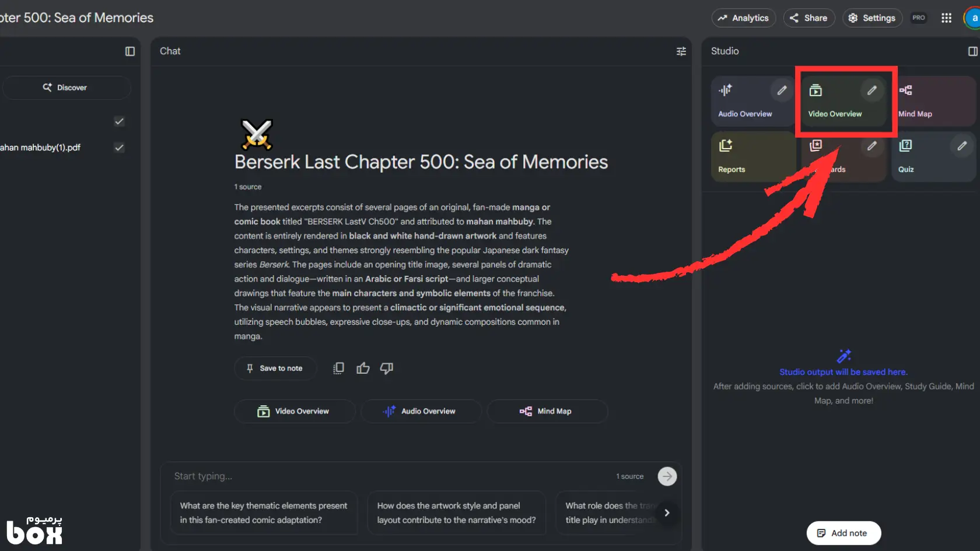
Task: Collapse the Studio panel
Action: click(x=972, y=51)
